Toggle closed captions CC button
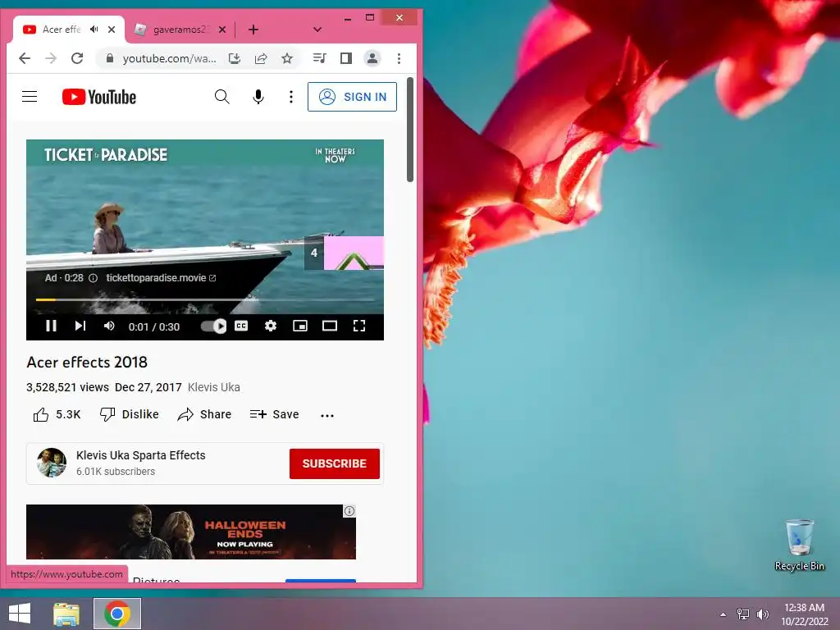 (242, 326)
